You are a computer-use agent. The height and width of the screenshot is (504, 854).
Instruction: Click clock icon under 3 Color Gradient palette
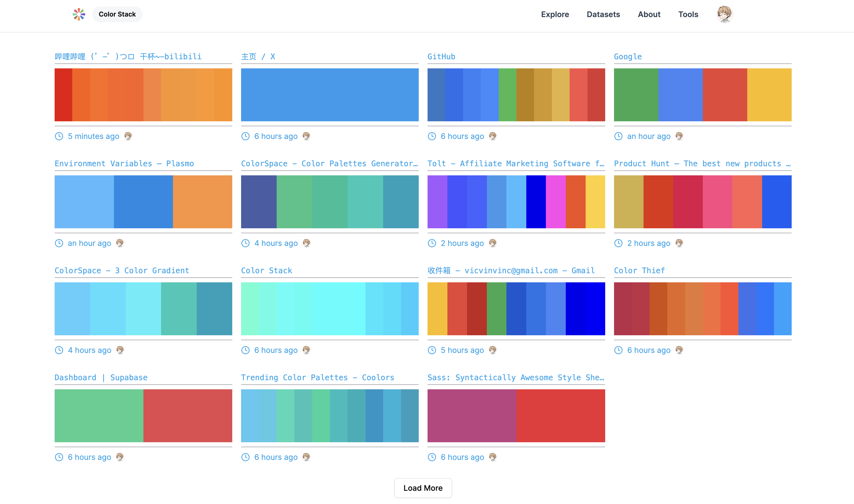(x=59, y=350)
